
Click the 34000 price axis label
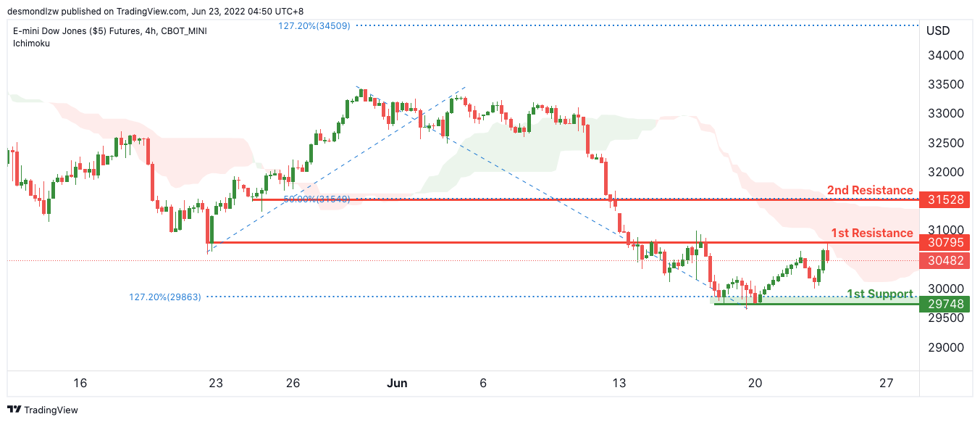pos(943,55)
